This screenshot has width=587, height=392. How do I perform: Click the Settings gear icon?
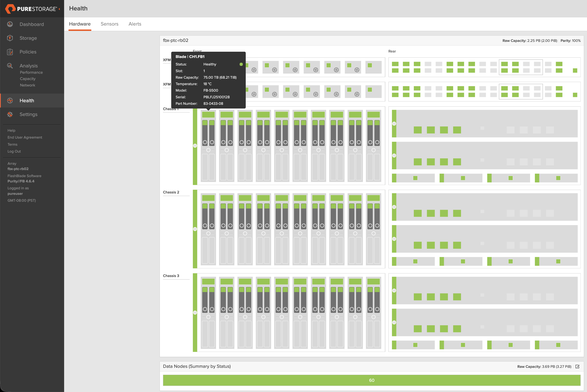[10, 114]
